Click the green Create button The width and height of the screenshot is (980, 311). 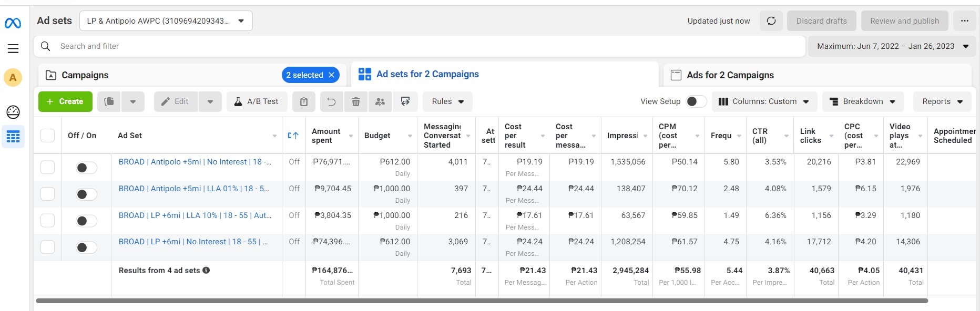(65, 101)
